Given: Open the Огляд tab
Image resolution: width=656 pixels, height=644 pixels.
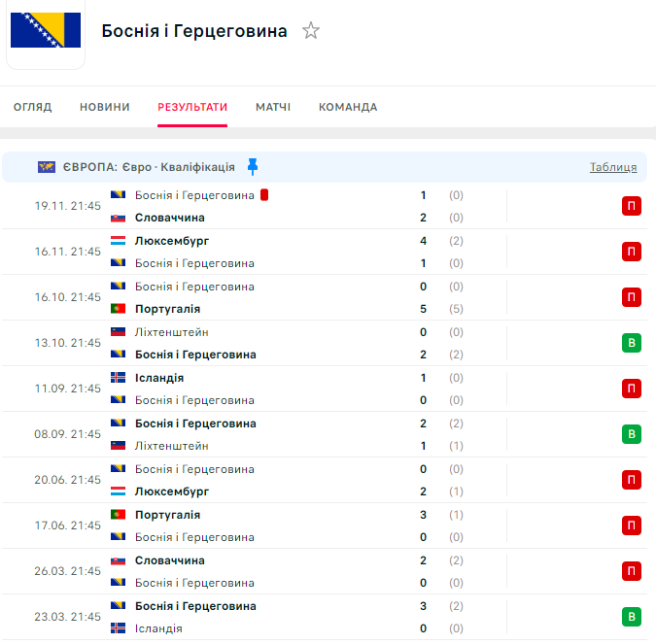Looking at the screenshot, I should (33, 107).
